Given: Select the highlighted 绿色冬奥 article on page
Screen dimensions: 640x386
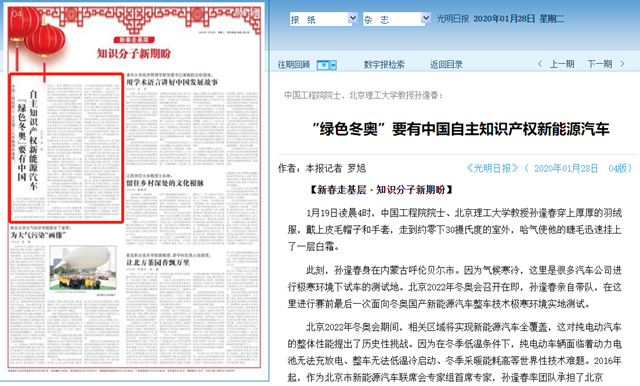Looking at the screenshot, I should point(66,148).
